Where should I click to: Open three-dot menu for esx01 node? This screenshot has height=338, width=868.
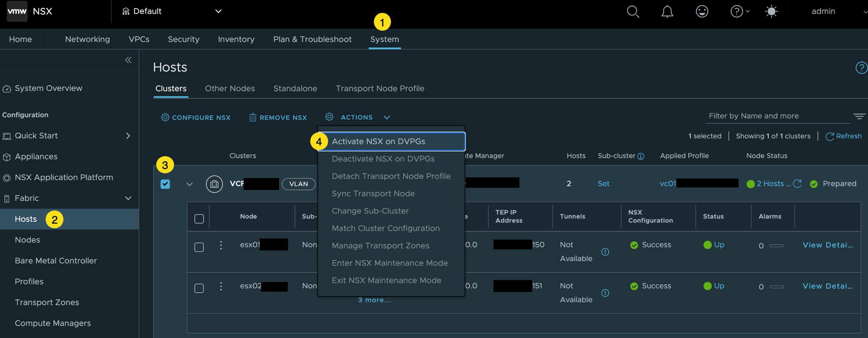[221, 245]
